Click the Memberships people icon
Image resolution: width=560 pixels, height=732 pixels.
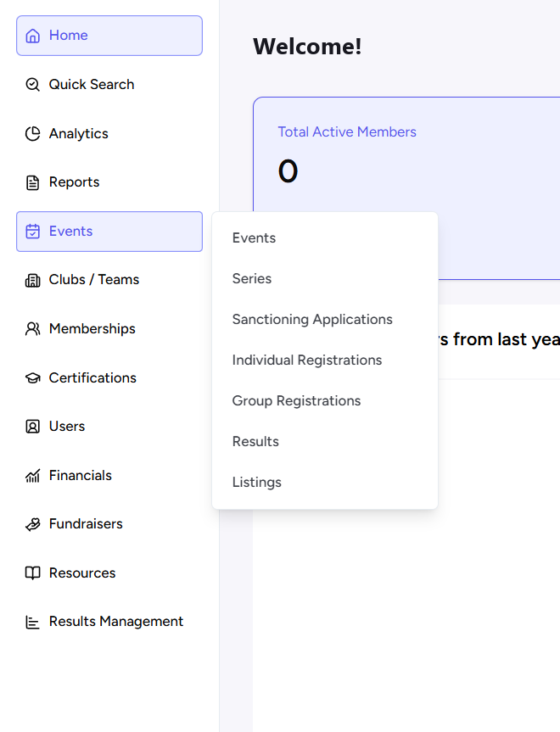(x=33, y=329)
